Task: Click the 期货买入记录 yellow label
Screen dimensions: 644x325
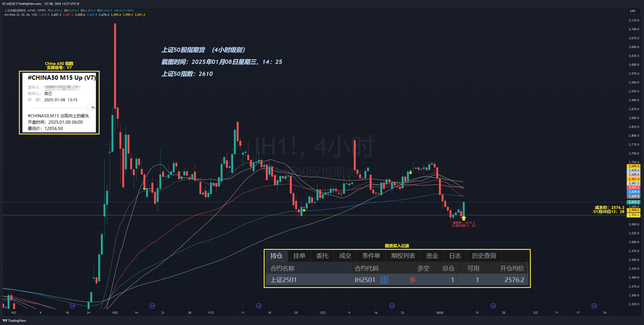Action: (x=397, y=246)
